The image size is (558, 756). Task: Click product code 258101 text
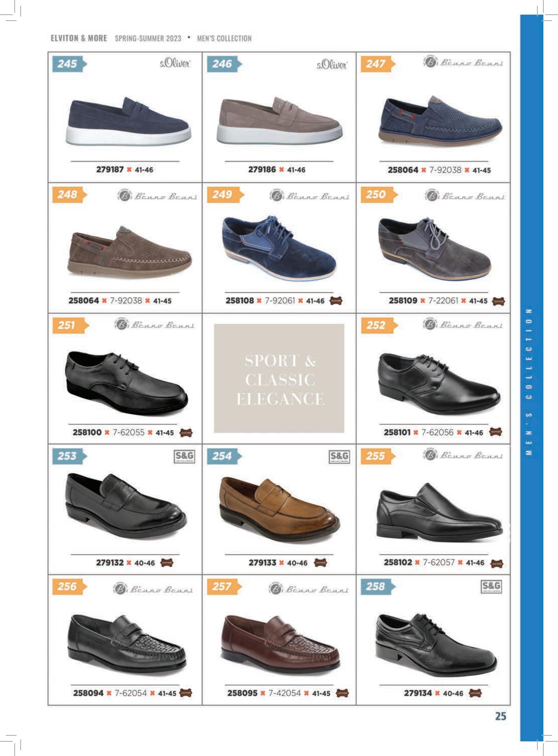(x=396, y=432)
